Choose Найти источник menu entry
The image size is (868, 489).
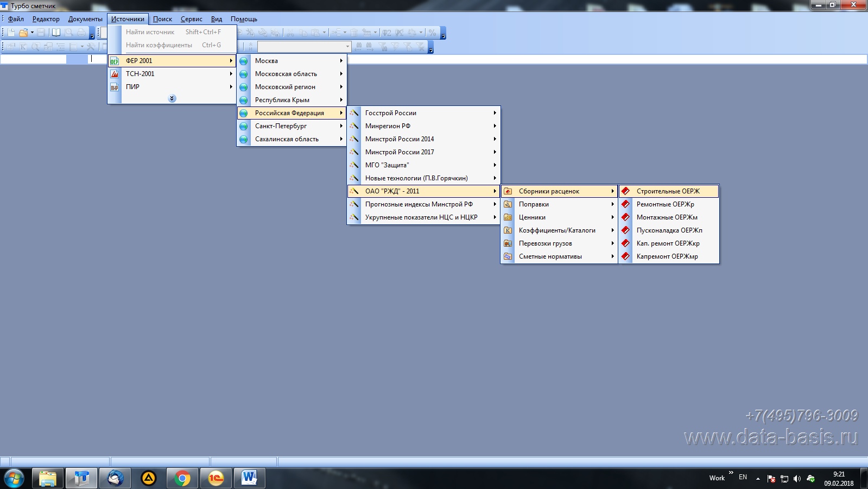click(172, 32)
